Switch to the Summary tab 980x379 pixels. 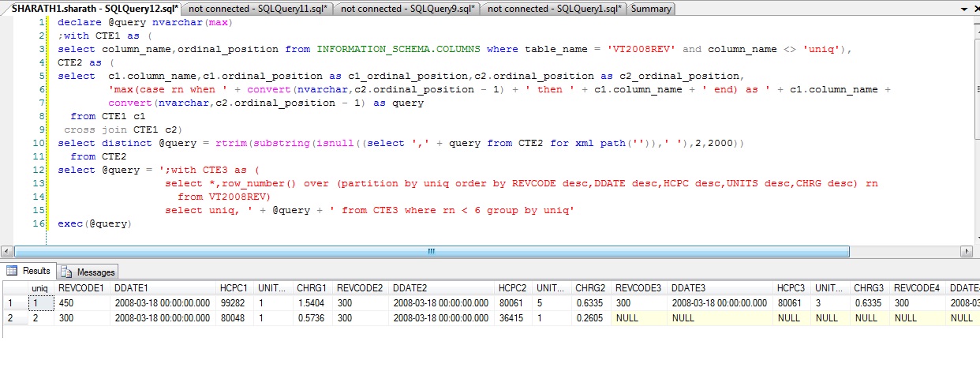click(651, 9)
